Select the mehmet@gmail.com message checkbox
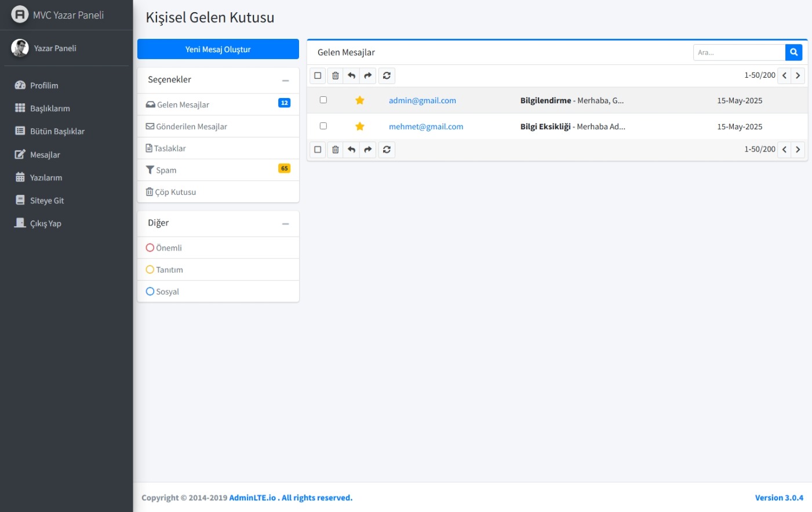The width and height of the screenshot is (812, 512). tap(323, 126)
